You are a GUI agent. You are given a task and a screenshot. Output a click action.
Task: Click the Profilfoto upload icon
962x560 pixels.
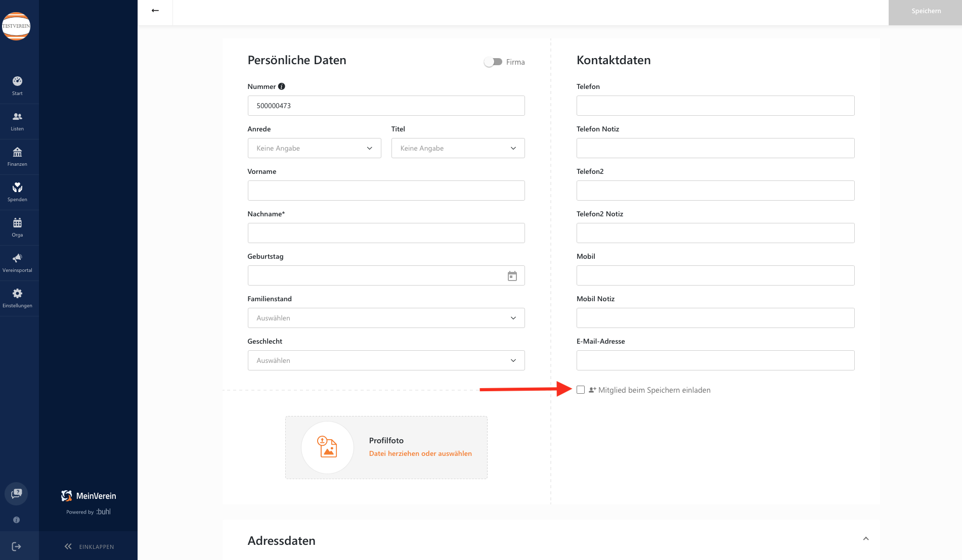pyautogui.click(x=327, y=447)
